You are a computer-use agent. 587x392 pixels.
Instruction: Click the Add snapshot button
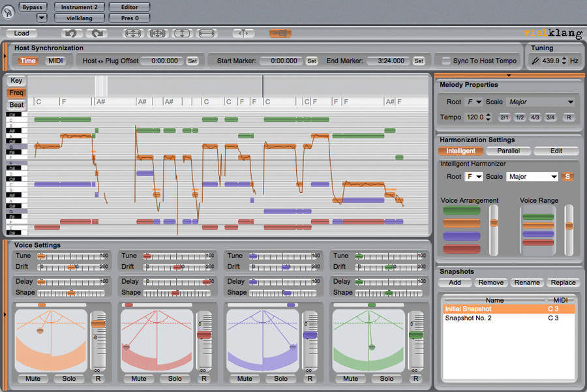[x=455, y=282]
